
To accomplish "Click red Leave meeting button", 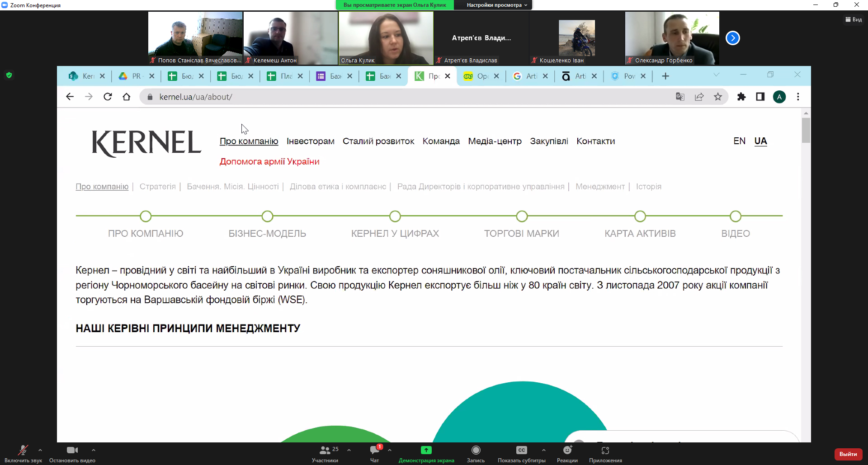I will coord(848,454).
